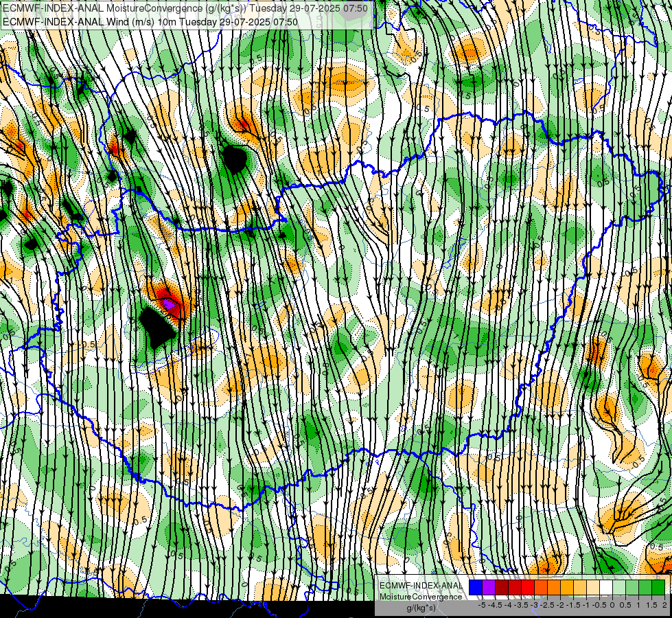Click the MoistureConvergence label in the legend box
The width and height of the screenshot is (672, 618).
click(421, 597)
